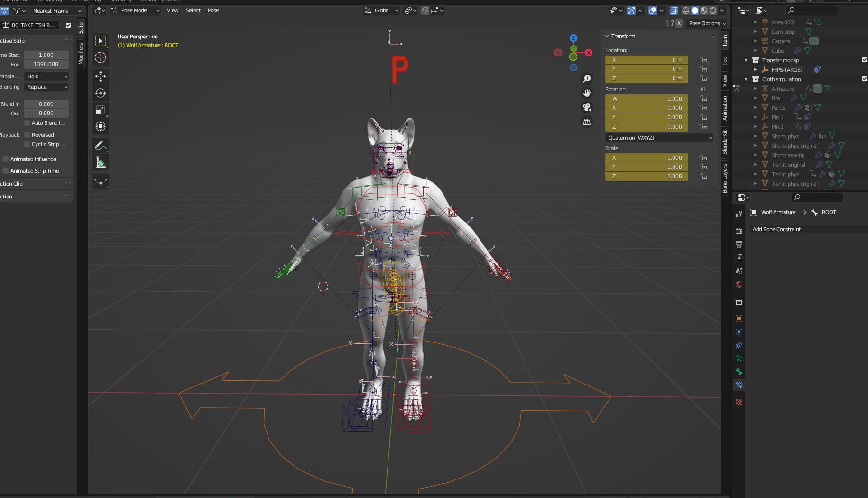Viewport: 868px width, 498px height.
Task: Toggle the Reversed playback checkbox
Action: click(27, 135)
